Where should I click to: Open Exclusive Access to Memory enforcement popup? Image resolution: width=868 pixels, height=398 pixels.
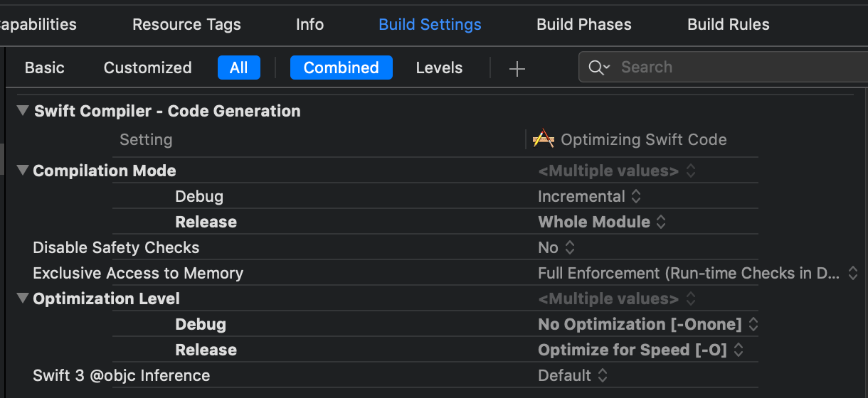click(x=697, y=273)
